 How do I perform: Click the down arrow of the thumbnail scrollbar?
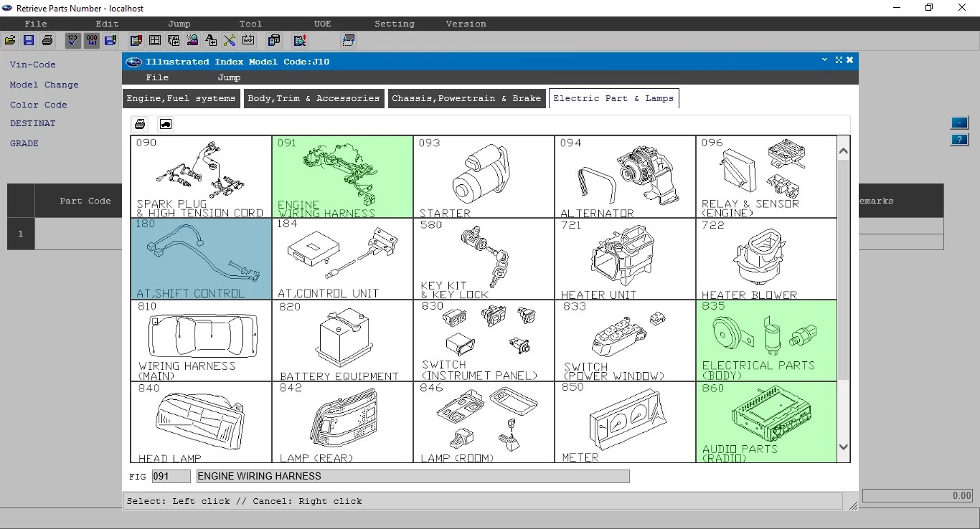coord(844,446)
